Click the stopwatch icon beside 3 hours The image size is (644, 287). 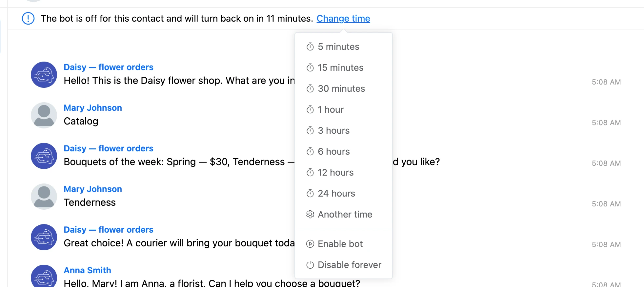pos(310,130)
